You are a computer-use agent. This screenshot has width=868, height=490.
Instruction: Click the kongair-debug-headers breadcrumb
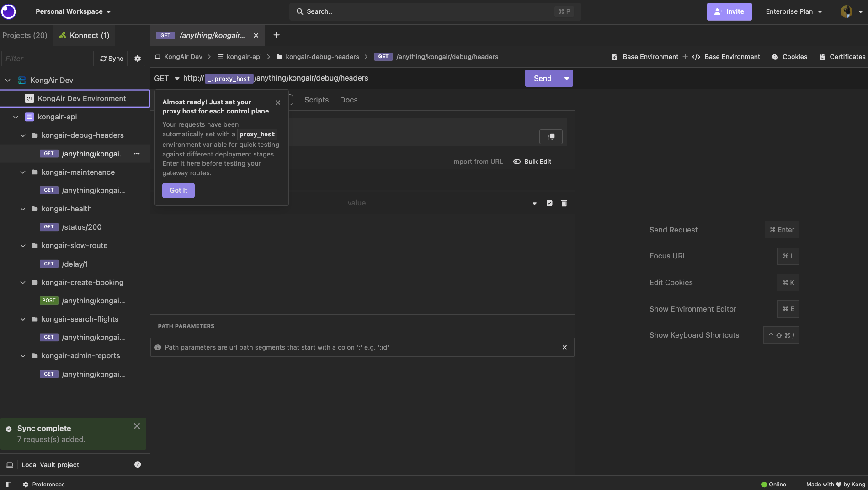coord(318,57)
